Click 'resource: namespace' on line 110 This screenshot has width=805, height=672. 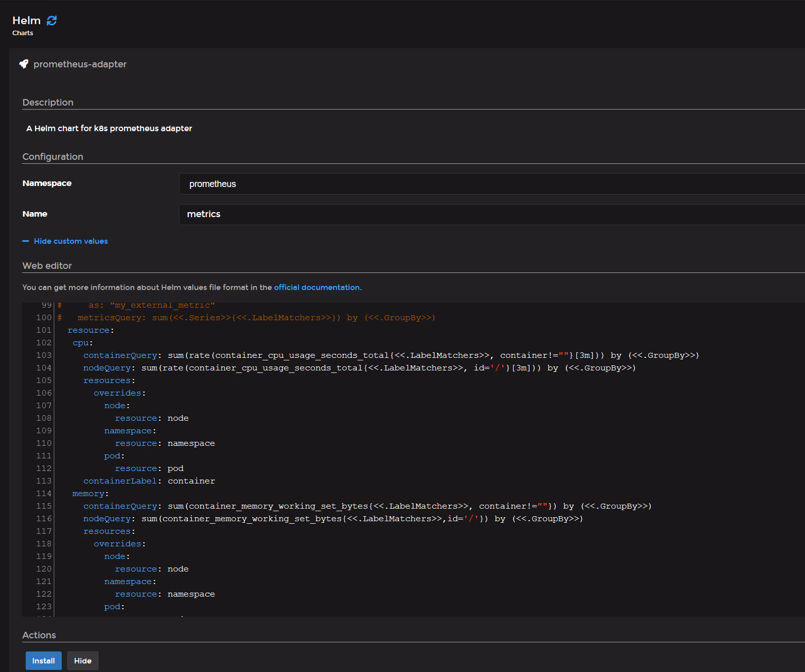tap(165, 443)
